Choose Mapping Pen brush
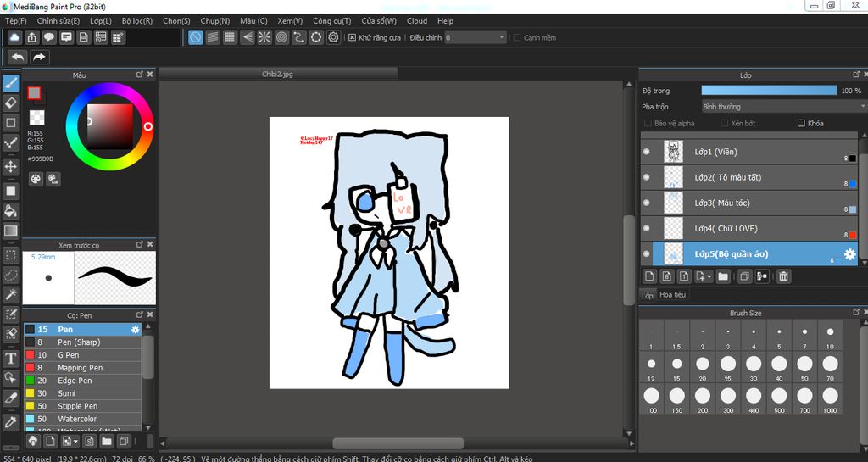Image resolution: width=868 pixels, height=462 pixels. click(x=82, y=368)
